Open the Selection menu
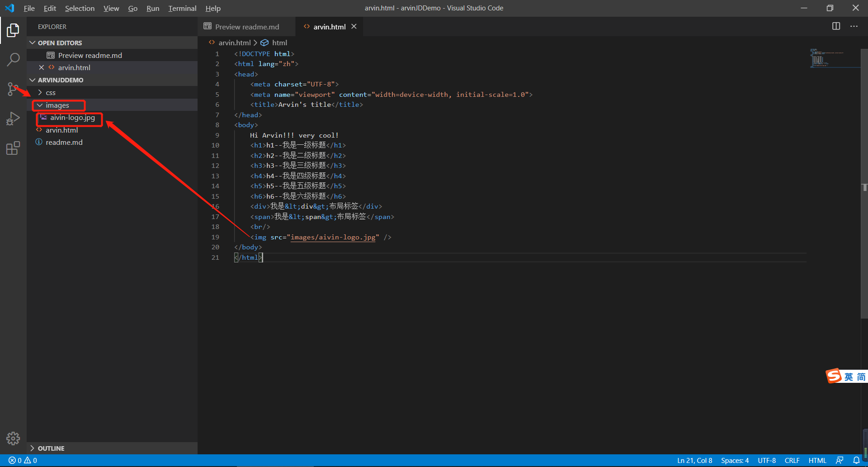This screenshot has width=868, height=467. [x=80, y=8]
